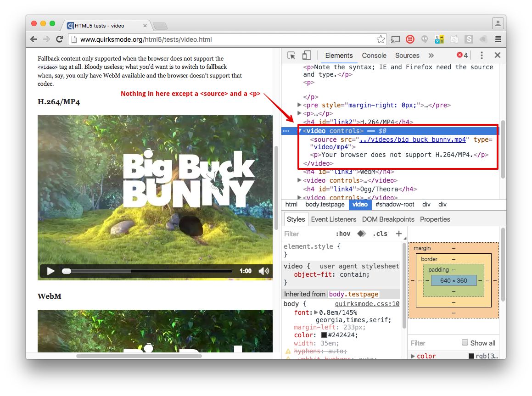532x396 pixels.
Task: Switch to the Sources tab
Action: click(x=407, y=55)
